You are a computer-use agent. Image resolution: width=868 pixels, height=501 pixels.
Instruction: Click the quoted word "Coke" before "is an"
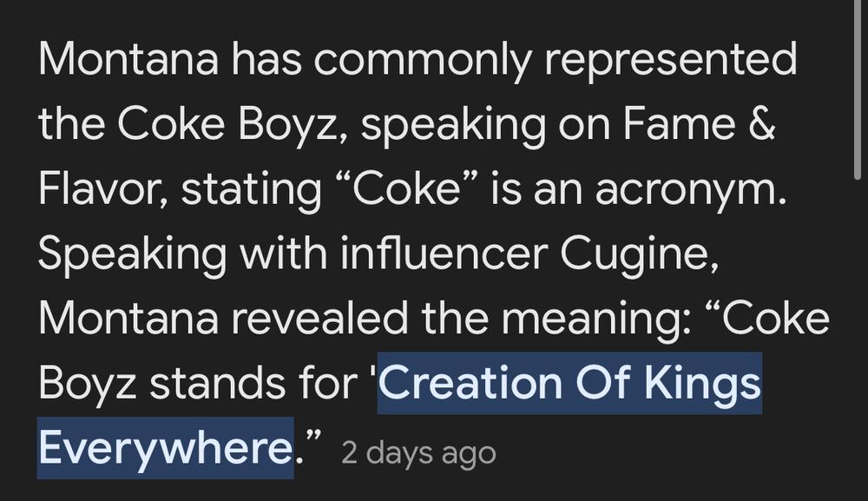point(406,188)
